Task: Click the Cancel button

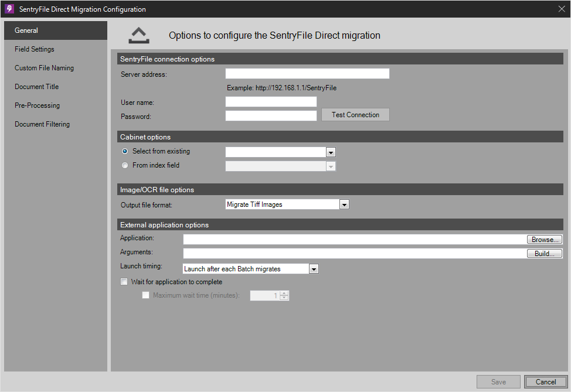Action: [546, 382]
